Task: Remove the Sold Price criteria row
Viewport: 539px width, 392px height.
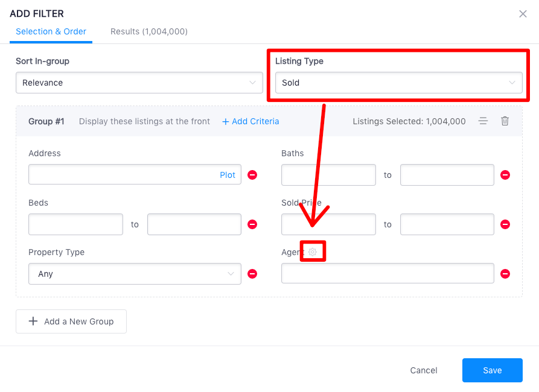Action: [x=505, y=224]
